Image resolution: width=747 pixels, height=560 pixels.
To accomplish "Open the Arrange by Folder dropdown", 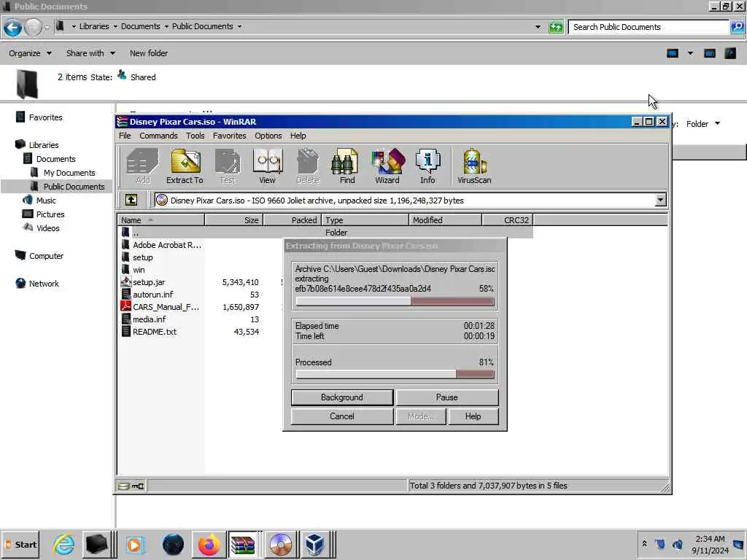I will [x=703, y=124].
